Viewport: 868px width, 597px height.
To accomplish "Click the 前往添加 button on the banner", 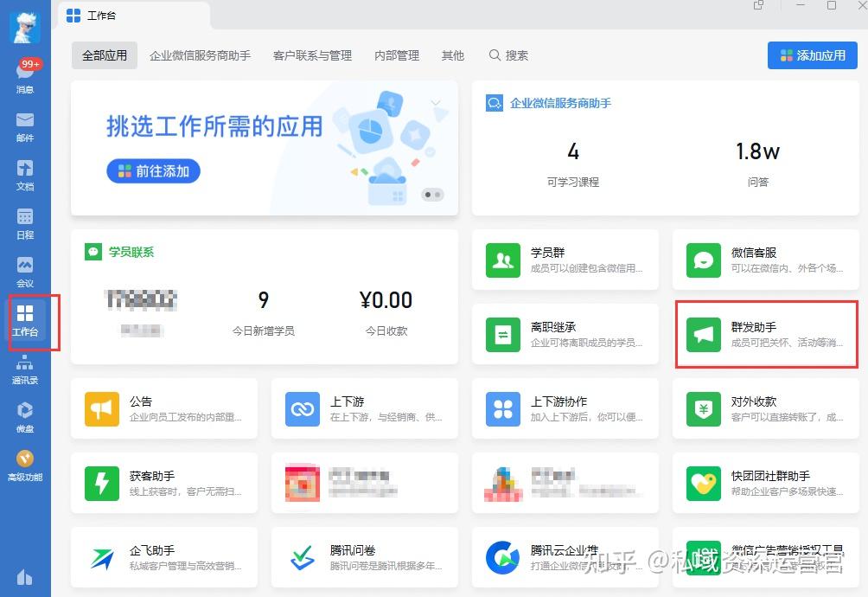I will [x=153, y=171].
